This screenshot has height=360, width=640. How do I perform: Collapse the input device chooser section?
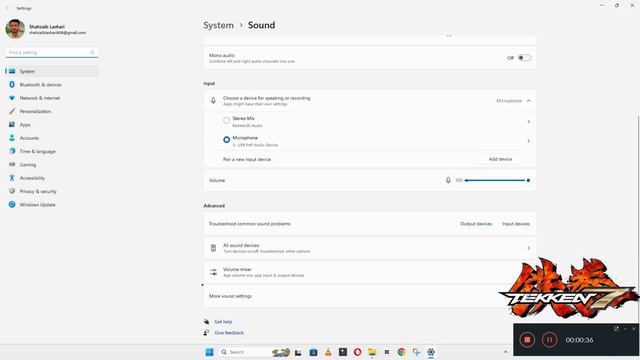point(529,101)
